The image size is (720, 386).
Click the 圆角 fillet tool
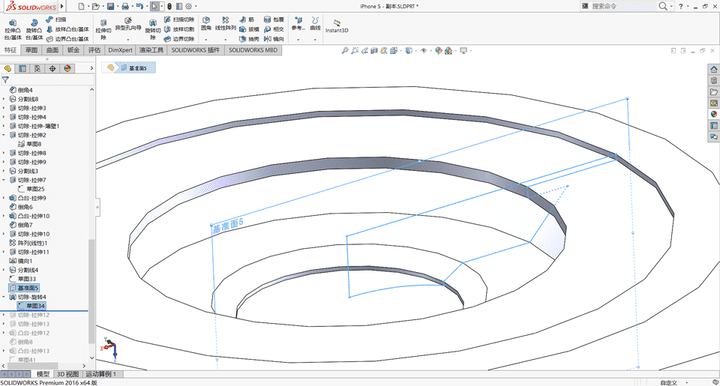(x=206, y=24)
